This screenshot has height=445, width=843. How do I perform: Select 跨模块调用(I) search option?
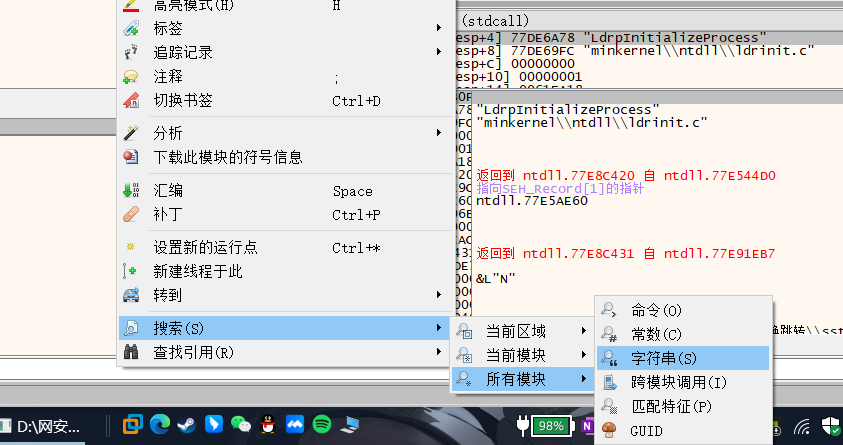click(x=683, y=382)
